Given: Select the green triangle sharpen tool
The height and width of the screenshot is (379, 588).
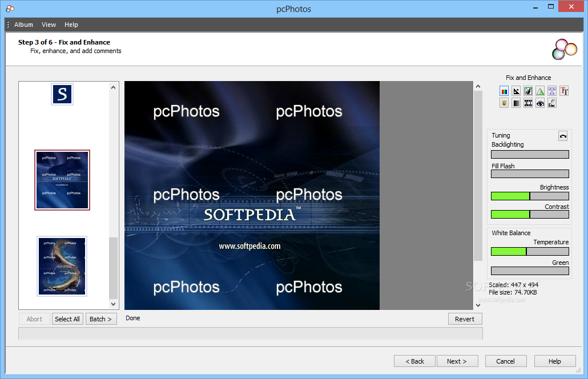Looking at the screenshot, I should (540, 91).
